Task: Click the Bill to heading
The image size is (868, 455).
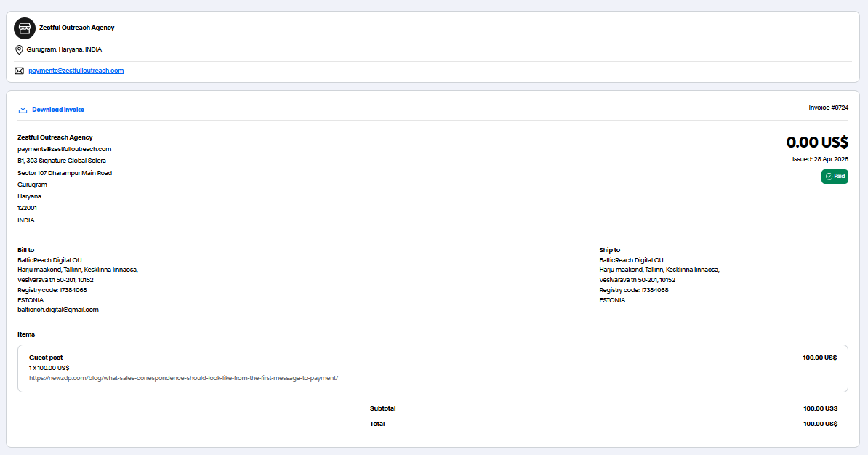Action: click(25, 250)
